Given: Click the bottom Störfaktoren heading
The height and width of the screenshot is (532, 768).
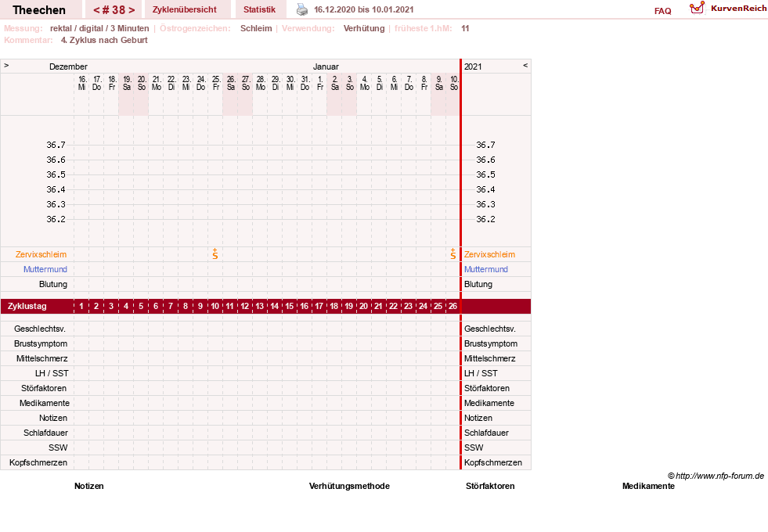Looking at the screenshot, I should point(490,486).
